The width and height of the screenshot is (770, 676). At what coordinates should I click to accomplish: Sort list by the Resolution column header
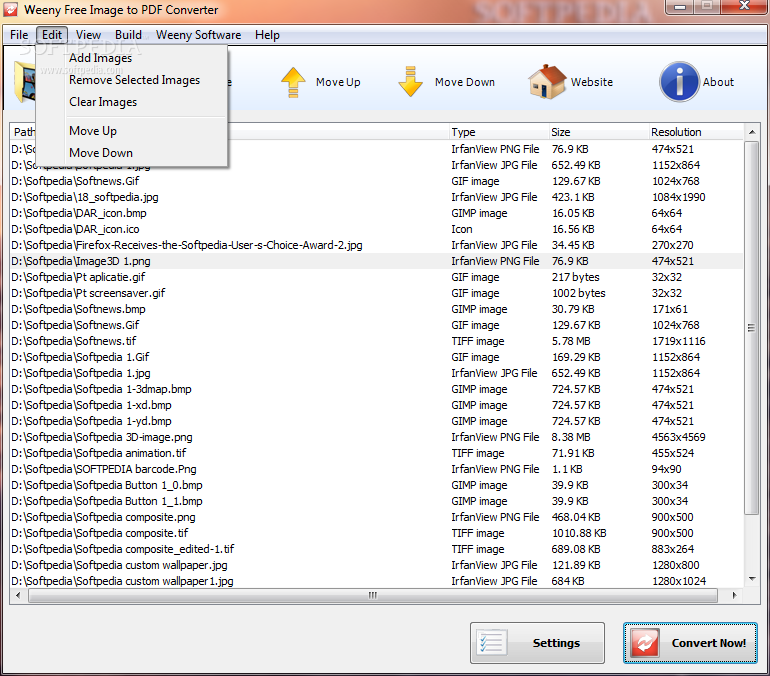[696, 132]
